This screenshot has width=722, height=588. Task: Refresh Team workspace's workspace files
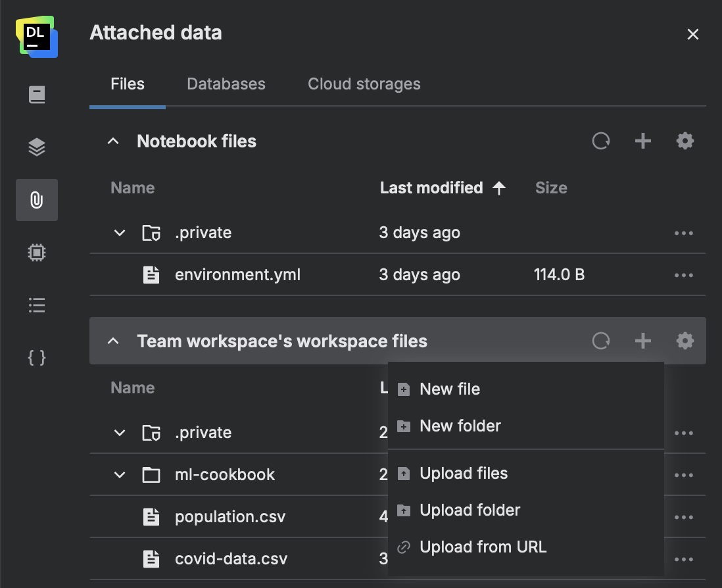(x=601, y=341)
